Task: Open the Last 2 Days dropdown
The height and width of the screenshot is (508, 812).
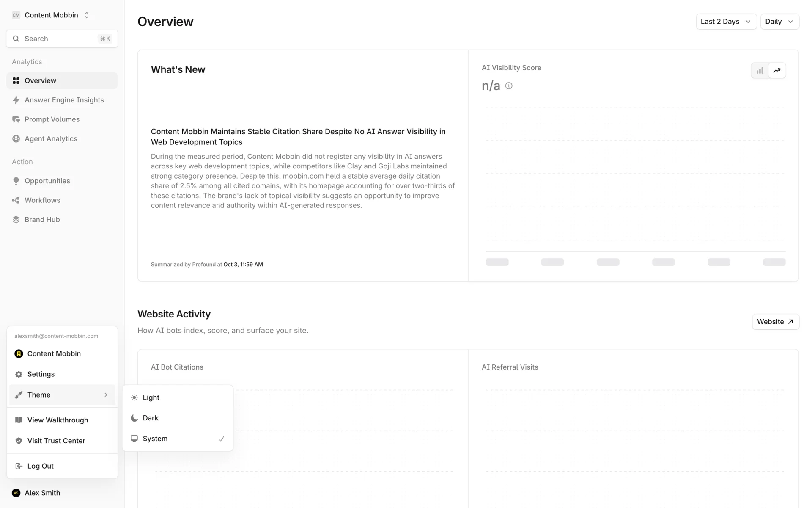Action: click(x=726, y=22)
